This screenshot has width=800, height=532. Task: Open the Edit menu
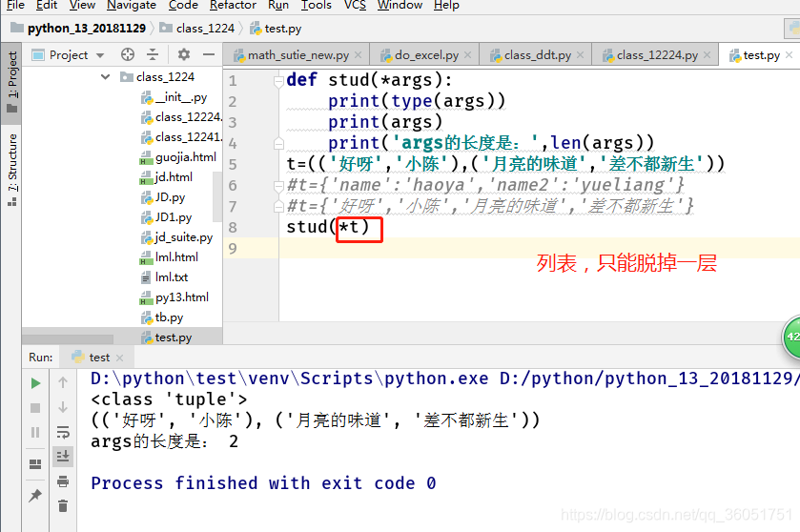click(x=47, y=5)
